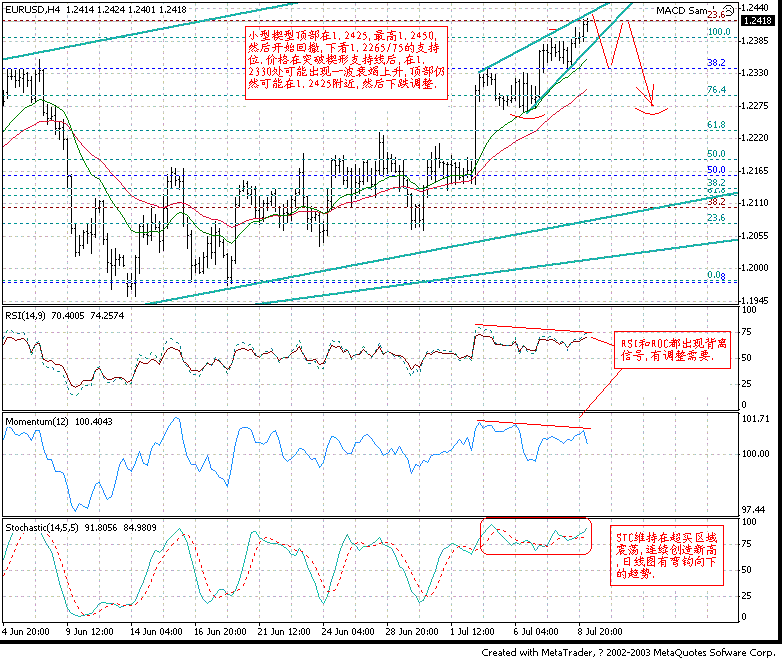
Task: Click the current price tag 1.2418
Action: (x=758, y=20)
